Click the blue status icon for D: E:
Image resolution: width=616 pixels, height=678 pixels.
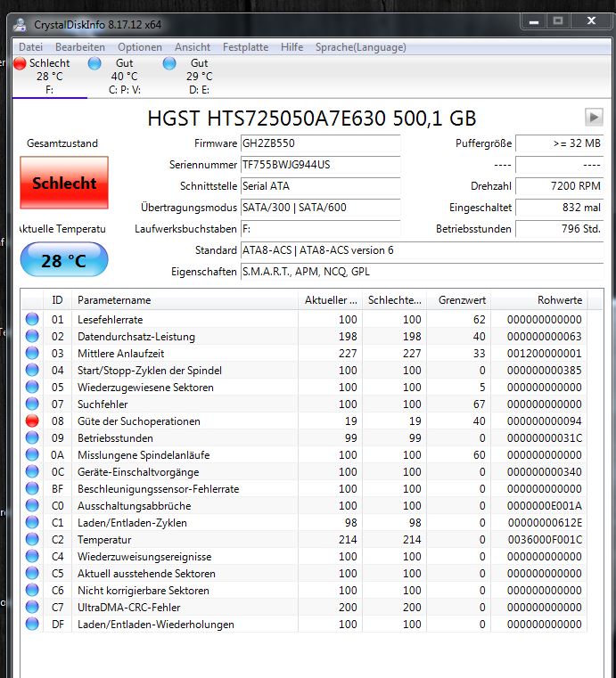point(169,63)
